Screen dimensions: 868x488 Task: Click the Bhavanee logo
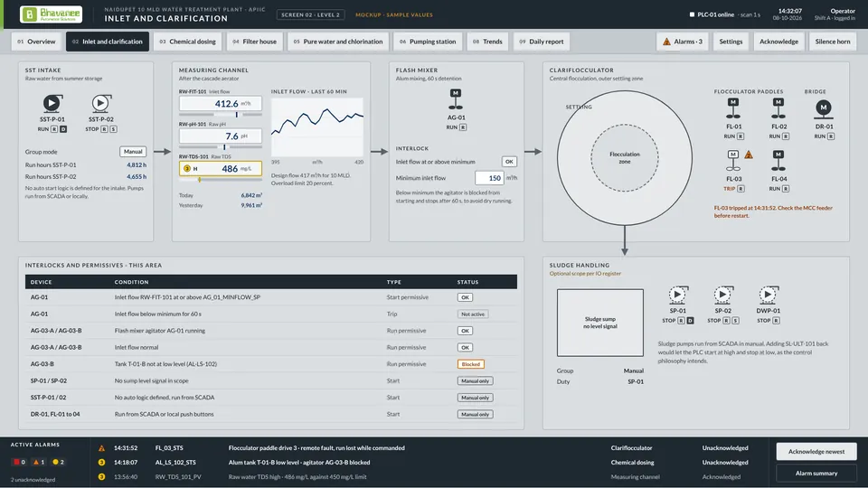[51, 14]
